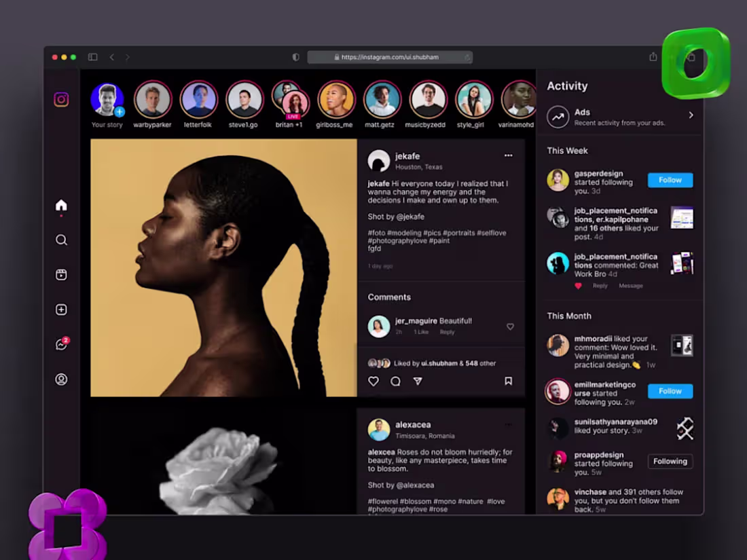The width and height of the screenshot is (747, 560).
Task: Open the profile icon in sidebar
Action: (61, 379)
